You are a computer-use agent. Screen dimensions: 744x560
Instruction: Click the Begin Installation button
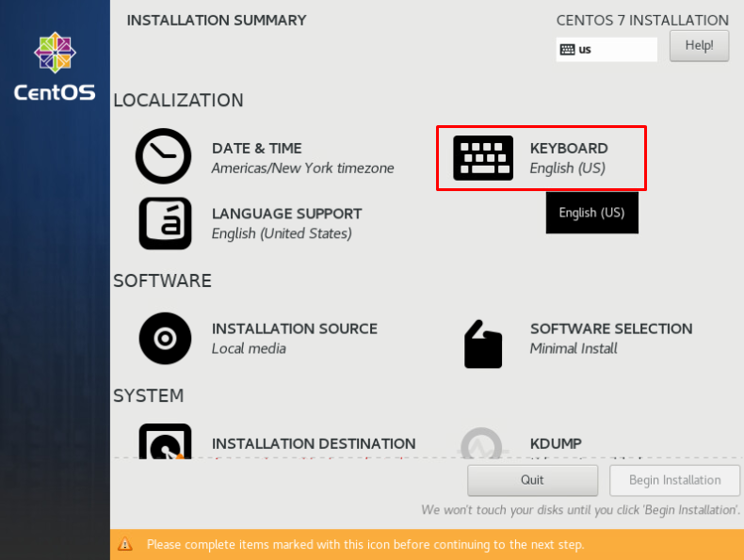pos(674,480)
